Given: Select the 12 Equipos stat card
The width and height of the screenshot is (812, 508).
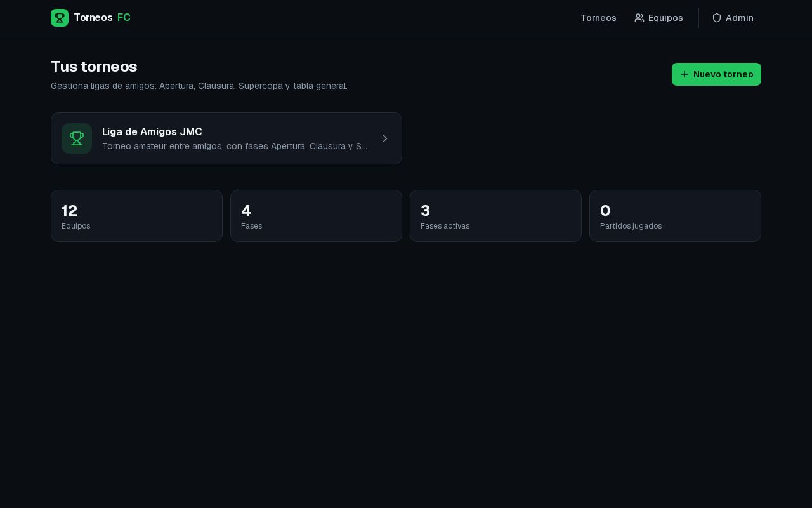Looking at the screenshot, I should point(136,216).
